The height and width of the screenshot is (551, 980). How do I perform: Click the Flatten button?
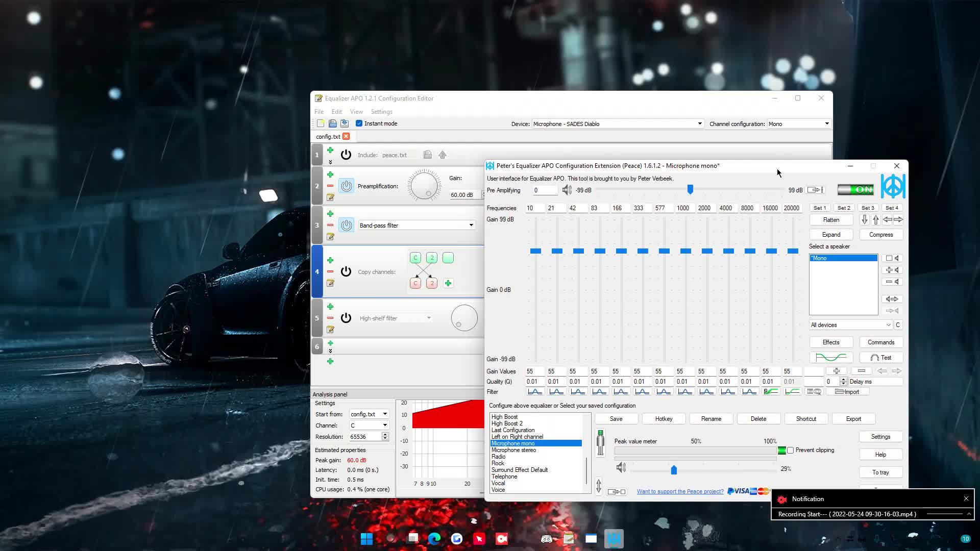(831, 219)
